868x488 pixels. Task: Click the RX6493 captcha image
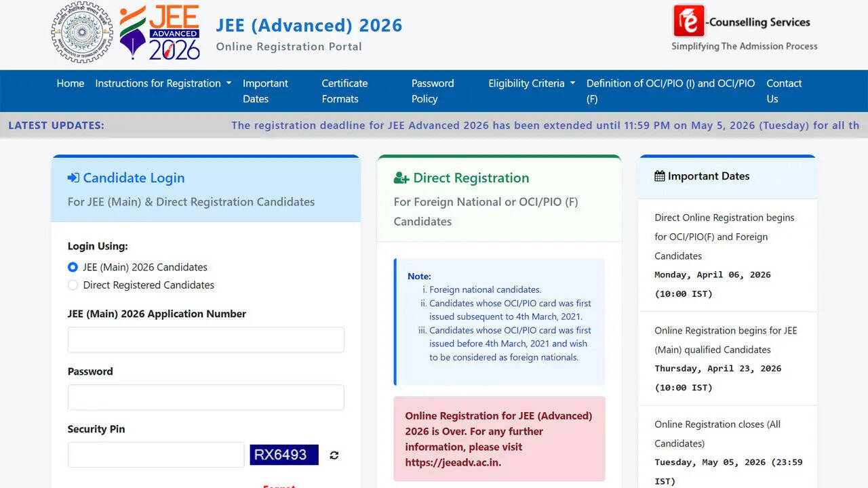pyautogui.click(x=284, y=455)
